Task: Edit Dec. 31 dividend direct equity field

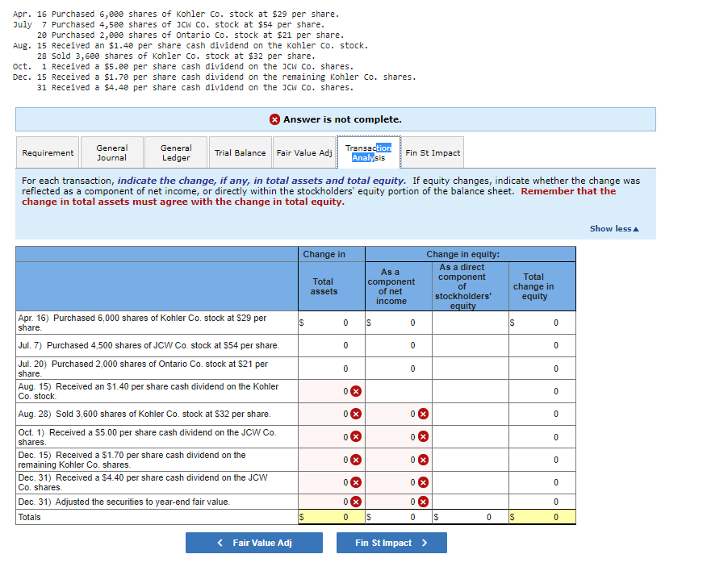Action: [471, 482]
